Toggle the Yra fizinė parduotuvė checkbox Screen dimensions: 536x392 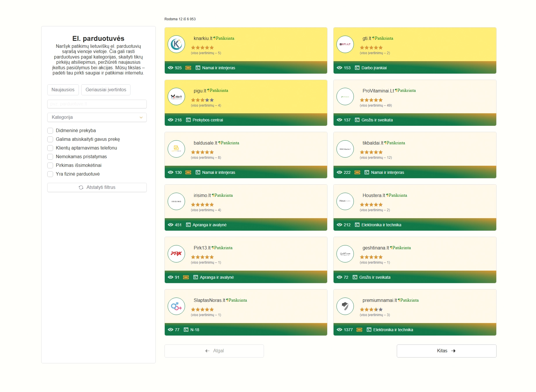tap(50, 174)
